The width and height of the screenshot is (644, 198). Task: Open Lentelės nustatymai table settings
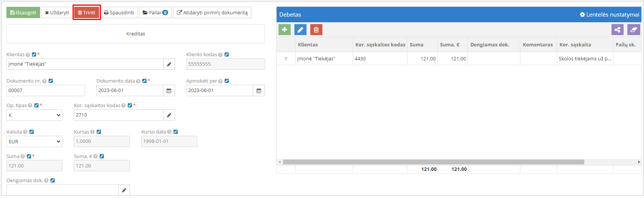pyautogui.click(x=609, y=15)
